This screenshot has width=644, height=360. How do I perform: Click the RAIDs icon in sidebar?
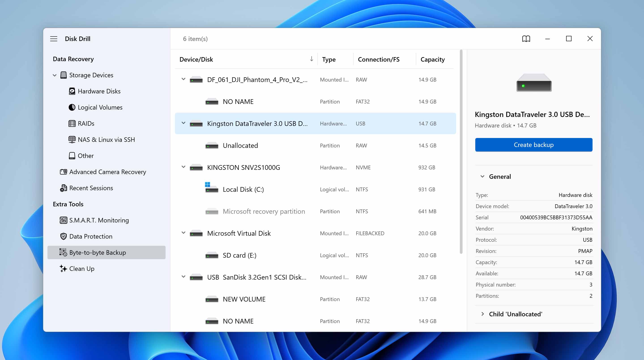pos(72,123)
